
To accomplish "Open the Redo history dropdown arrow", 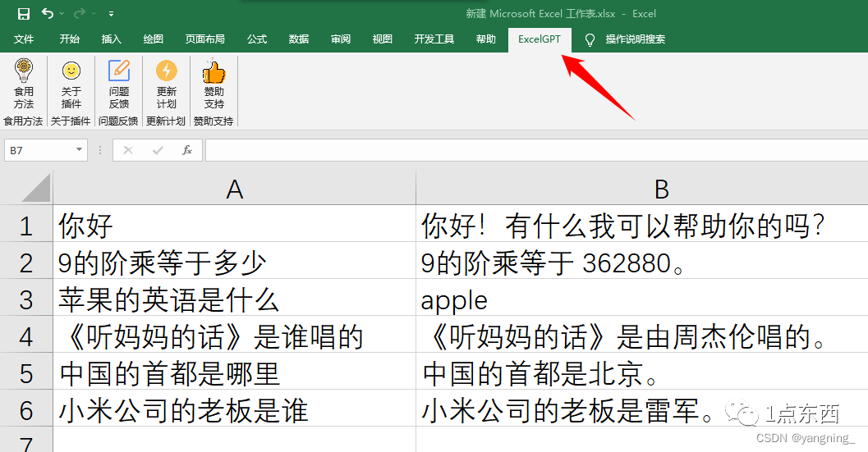I will [x=94, y=14].
